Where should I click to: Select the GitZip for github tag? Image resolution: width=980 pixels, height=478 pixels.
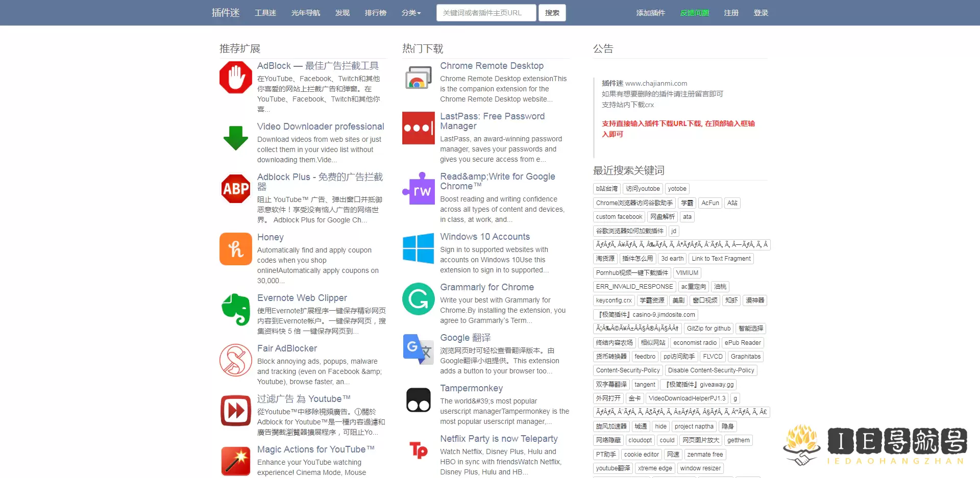709,329
